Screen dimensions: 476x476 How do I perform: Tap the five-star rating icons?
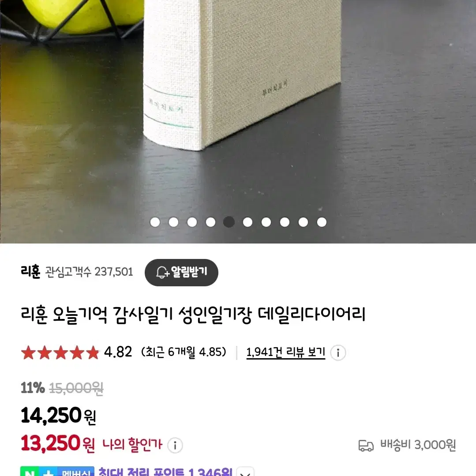(60, 353)
